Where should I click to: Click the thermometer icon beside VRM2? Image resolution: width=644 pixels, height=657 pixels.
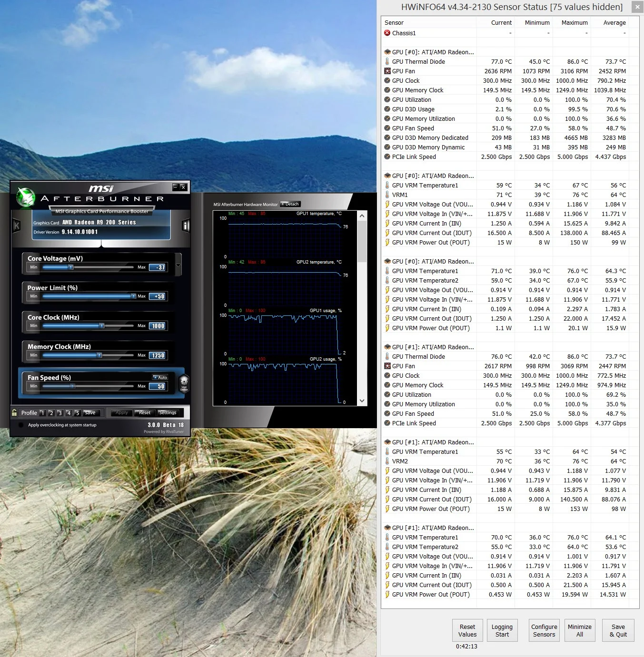click(387, 461)
